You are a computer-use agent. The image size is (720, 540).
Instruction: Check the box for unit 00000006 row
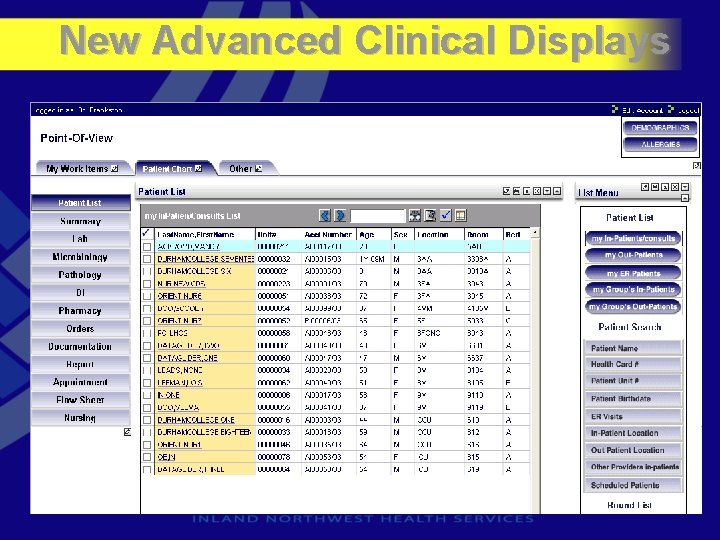tap(147, 395)
